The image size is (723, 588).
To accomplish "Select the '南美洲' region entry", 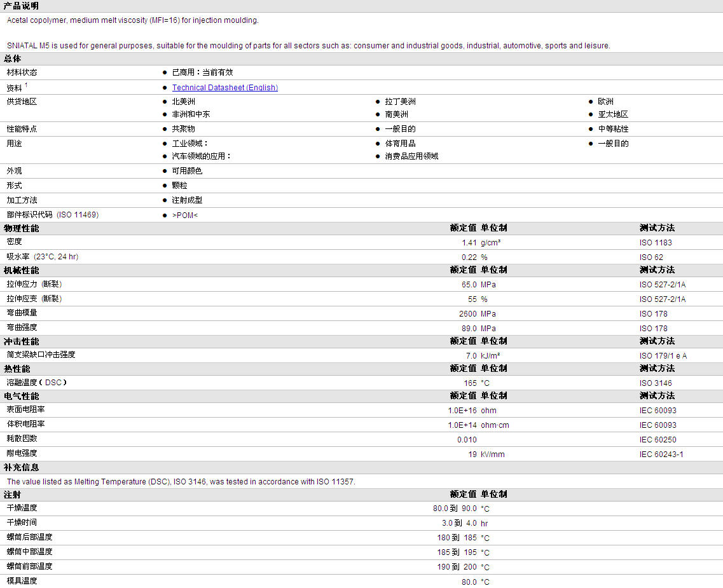I will coord(397,114).
